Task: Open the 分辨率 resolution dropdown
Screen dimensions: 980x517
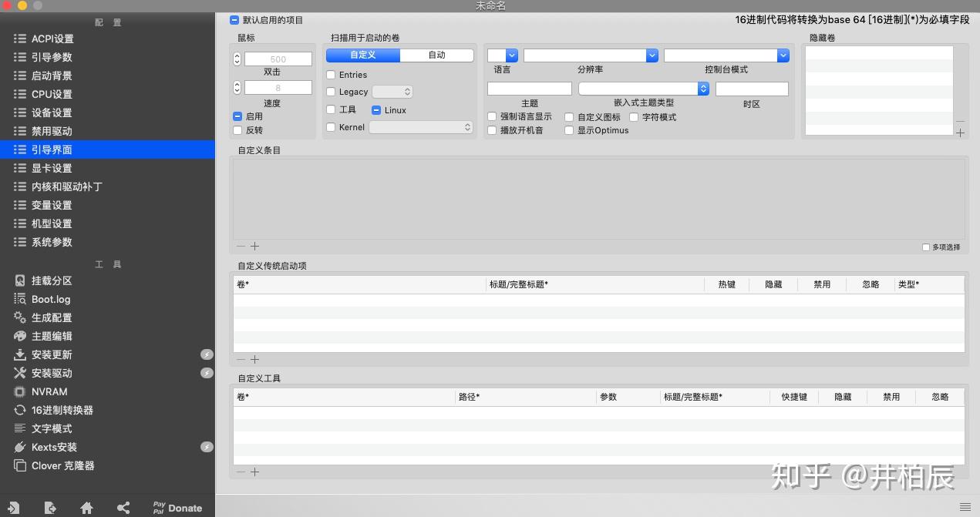Action: (x=652, y=55)
